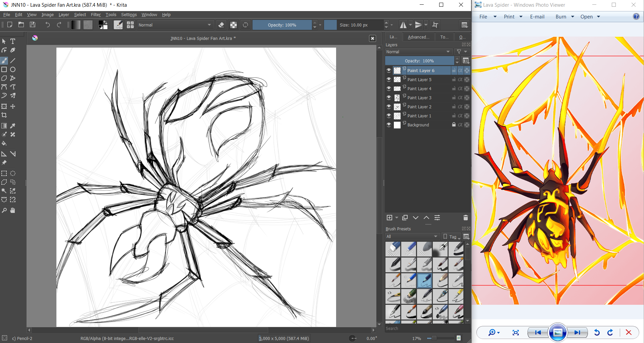Duplicate the current layer
The height and width of the screenshot is (343, 644).
(x=405, y=218)
